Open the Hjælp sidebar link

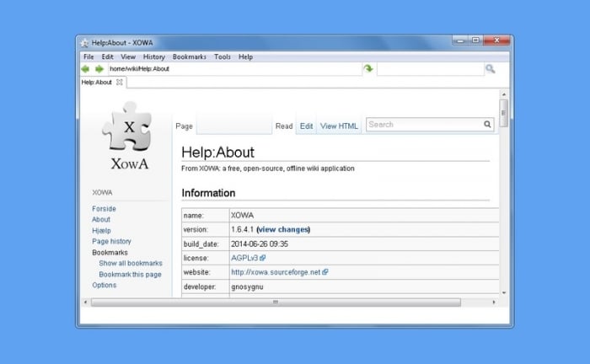pos(101,231)
